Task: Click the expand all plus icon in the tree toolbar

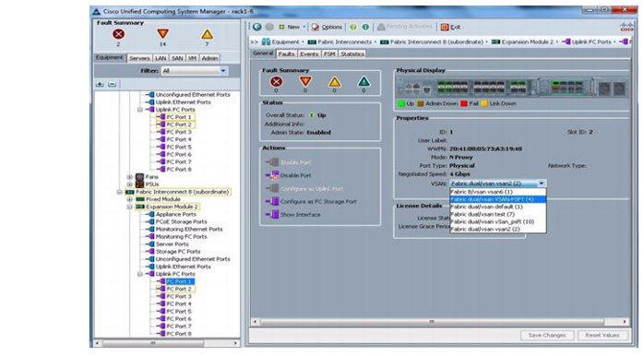Action: click(x=100, y=84)
